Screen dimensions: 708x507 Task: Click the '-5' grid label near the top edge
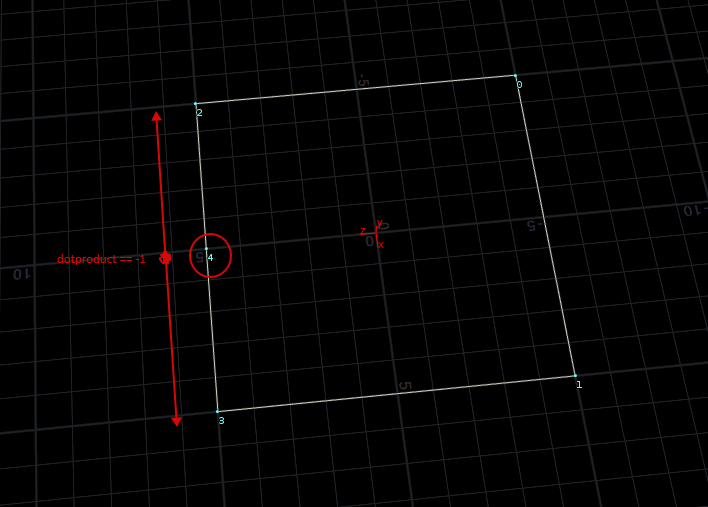(363, 80)
